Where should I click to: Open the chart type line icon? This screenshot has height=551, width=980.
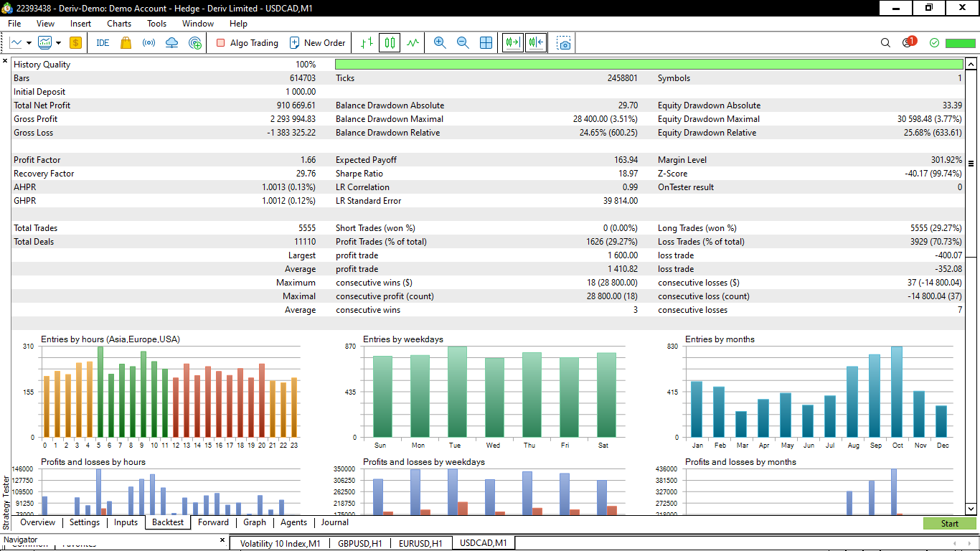click(x=16, y=43)
